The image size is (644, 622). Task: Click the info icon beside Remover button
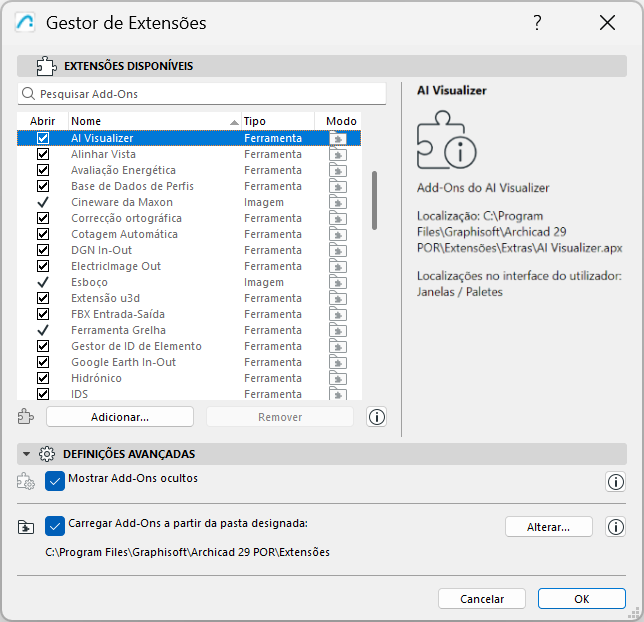pyautogui.click(x=377, y=417)
